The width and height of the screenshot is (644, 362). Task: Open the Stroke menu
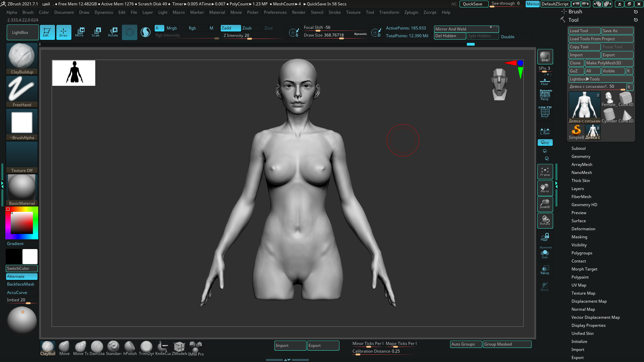(x=334, y=12)
